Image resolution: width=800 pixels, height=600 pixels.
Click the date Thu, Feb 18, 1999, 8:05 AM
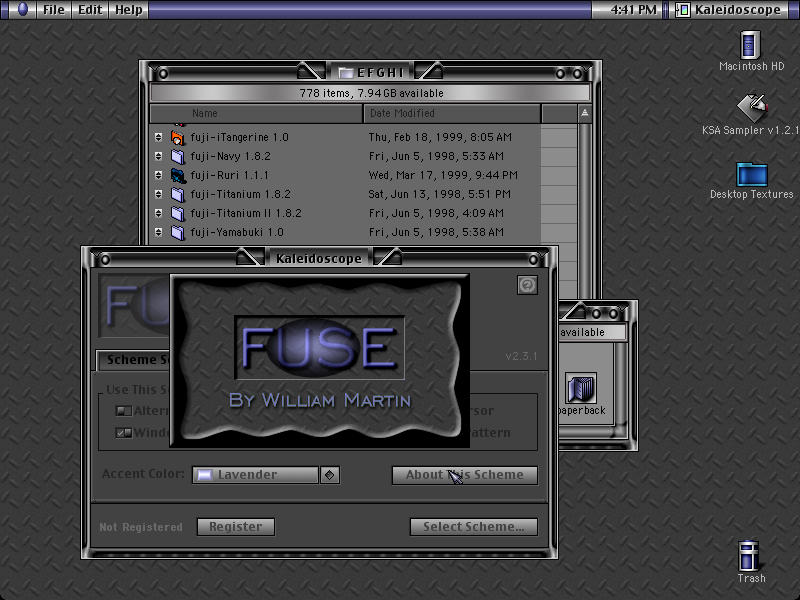click(440, 137)
